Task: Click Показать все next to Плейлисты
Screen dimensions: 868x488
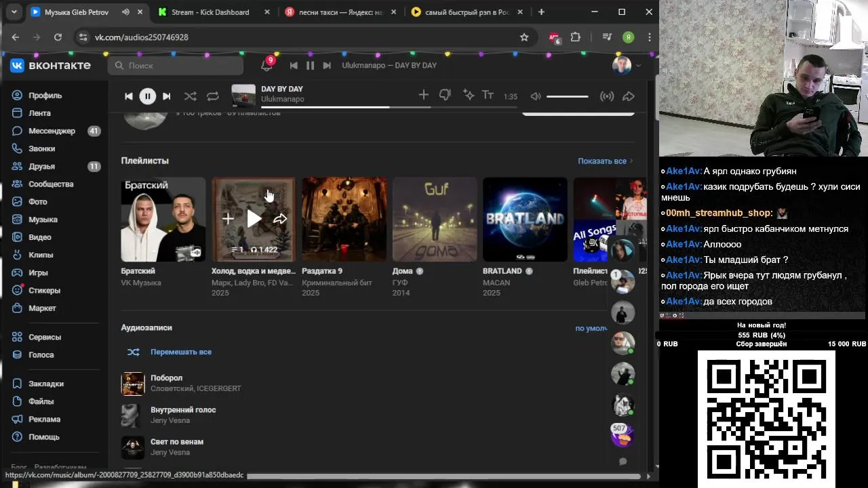Action: coord(605,161)
